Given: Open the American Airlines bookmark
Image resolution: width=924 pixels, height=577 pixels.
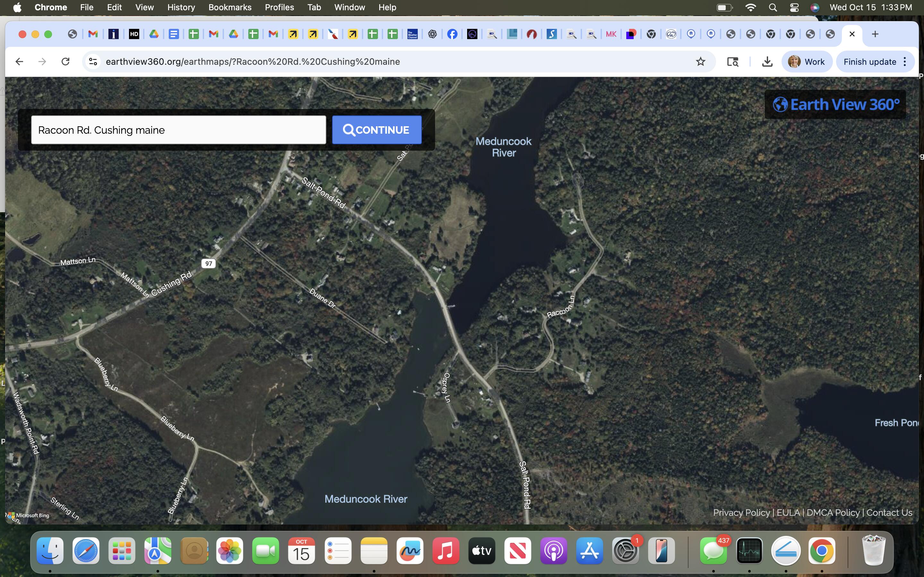Looking at the screenshot, I should (x=333, y=34).
